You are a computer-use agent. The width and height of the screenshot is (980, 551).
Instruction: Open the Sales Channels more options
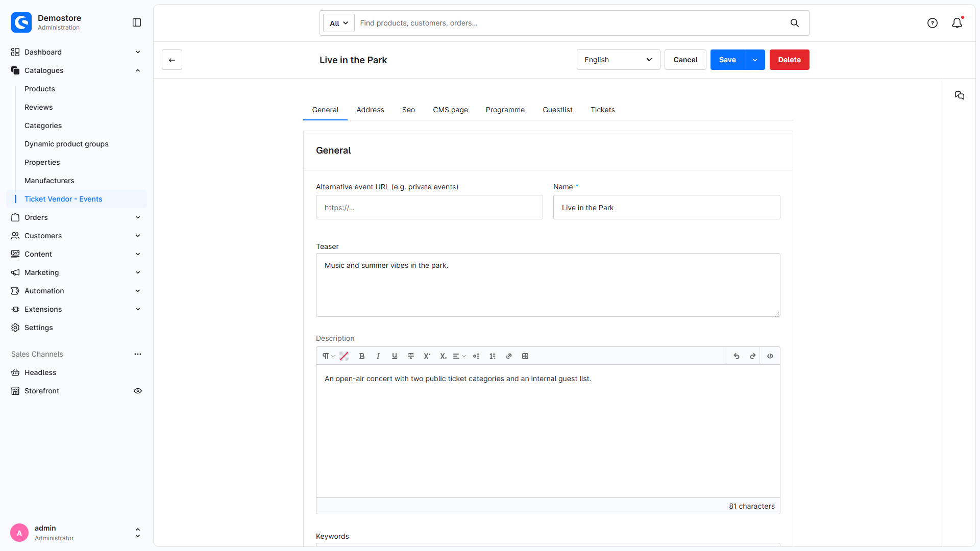click(x=138, y=354)
